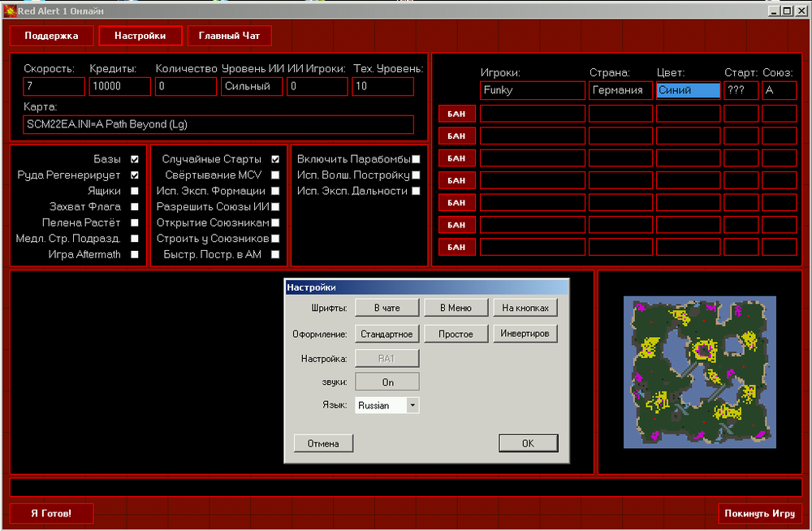
Task: Maximize the Red Alert 1 Онлайн window
Action: [x=787, y=11]
